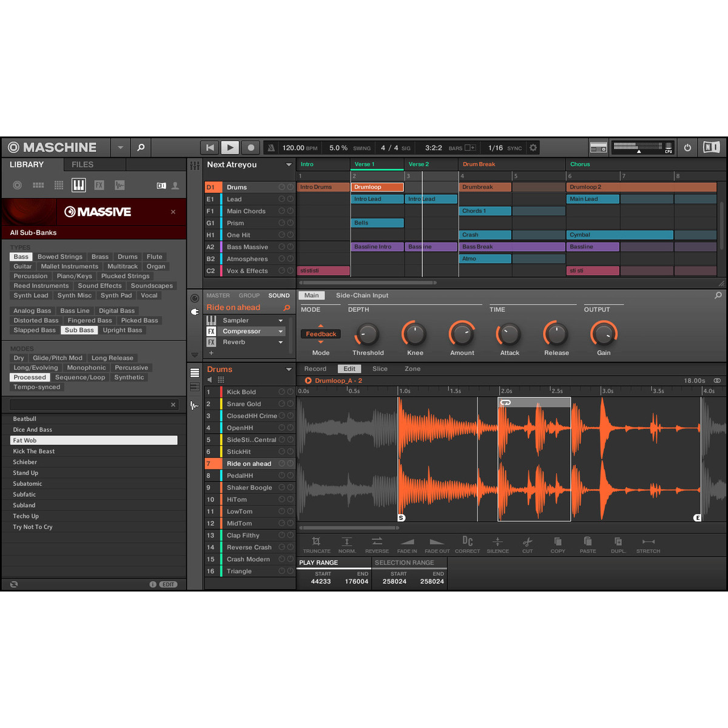The image size is (728, 728).
Task: Show the plug-in view icon
Action: 195,312
